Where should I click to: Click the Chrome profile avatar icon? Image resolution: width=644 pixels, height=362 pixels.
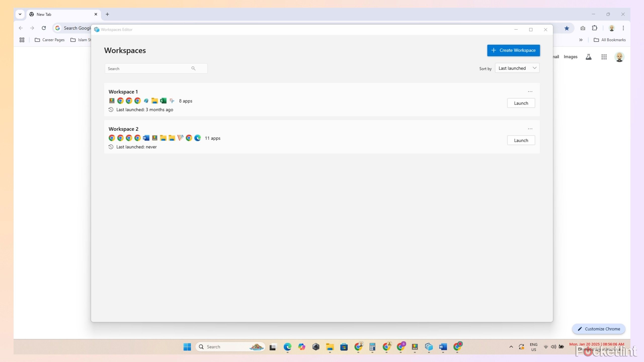tap(612, 28)
